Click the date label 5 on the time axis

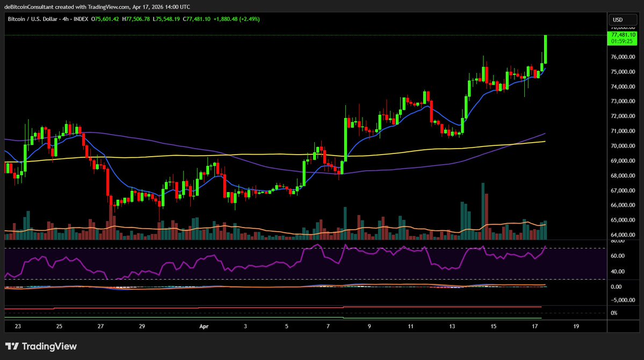tap(287, 326)
